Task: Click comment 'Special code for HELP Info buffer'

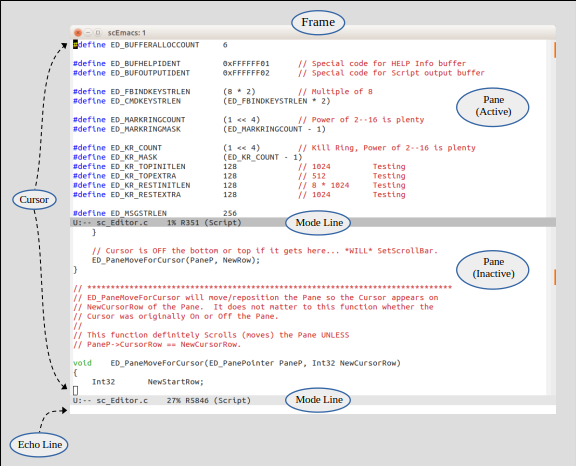Action: pyautogui.click(x=389, y=64)
